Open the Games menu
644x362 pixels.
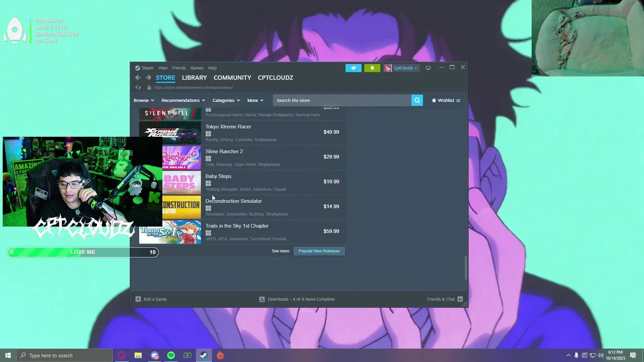click(x=197, y=68)
